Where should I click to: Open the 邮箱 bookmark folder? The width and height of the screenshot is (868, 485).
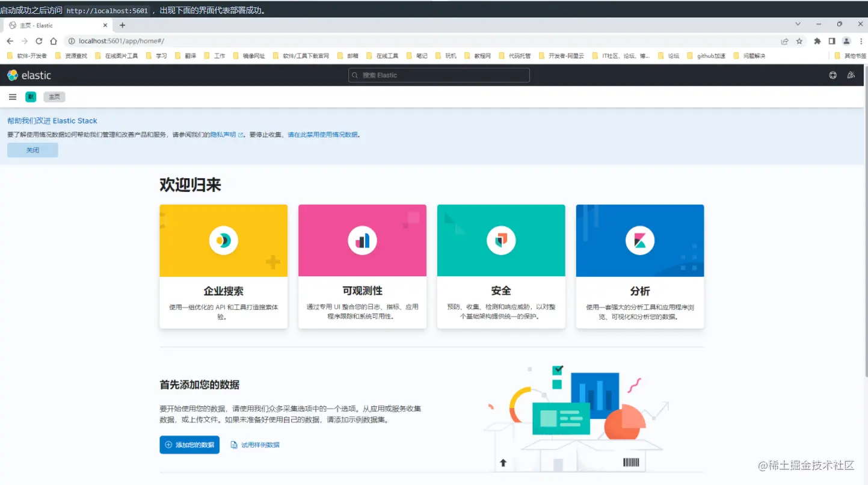pos(348,56)
